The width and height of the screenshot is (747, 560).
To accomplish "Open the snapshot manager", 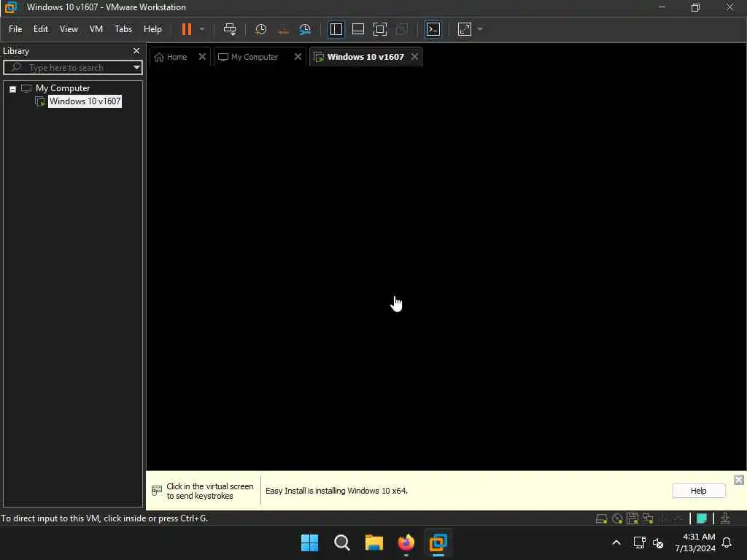I will tap(305, 29).
